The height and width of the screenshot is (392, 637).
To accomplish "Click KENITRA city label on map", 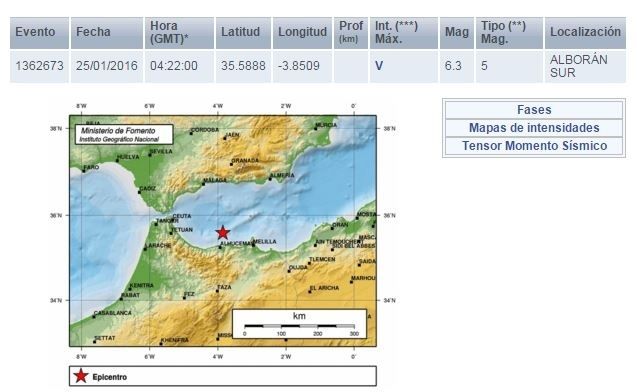I will point(141,286).
